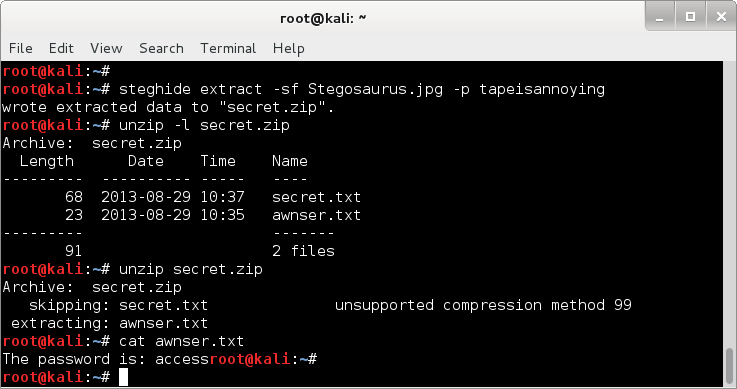Image resolution: width=737 pixels, height=389 pixels.
Task: Click the '2 files' summary text
Action: pyautogui.click(x=303, y=251)
